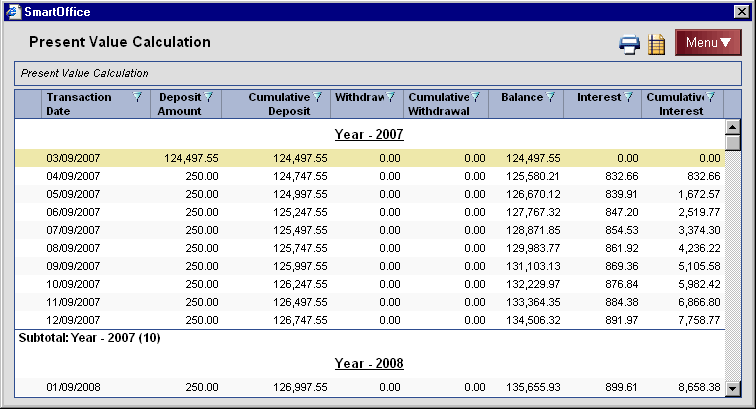Click filter icon on Cumulative Withdrawal column

click(x=476, y=97)
